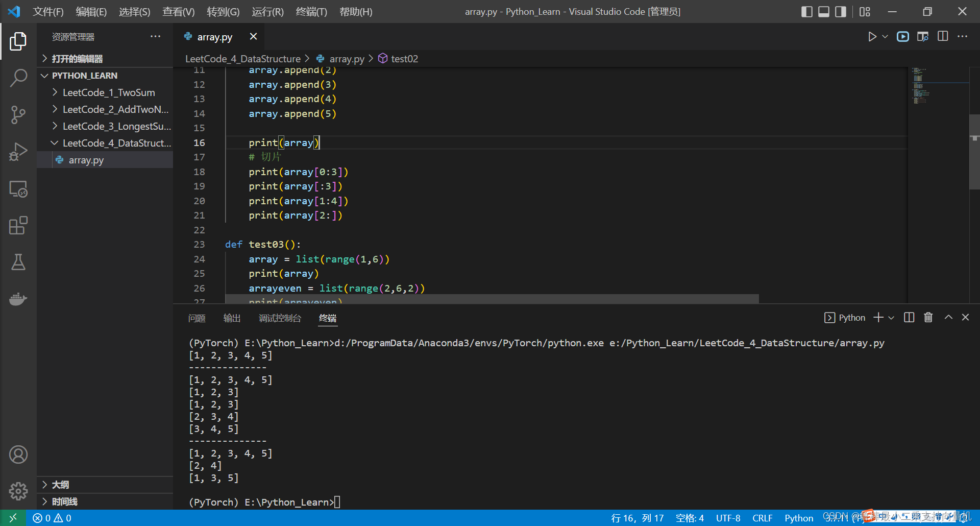Create a new terminal with plus

(x=878, y=318)
